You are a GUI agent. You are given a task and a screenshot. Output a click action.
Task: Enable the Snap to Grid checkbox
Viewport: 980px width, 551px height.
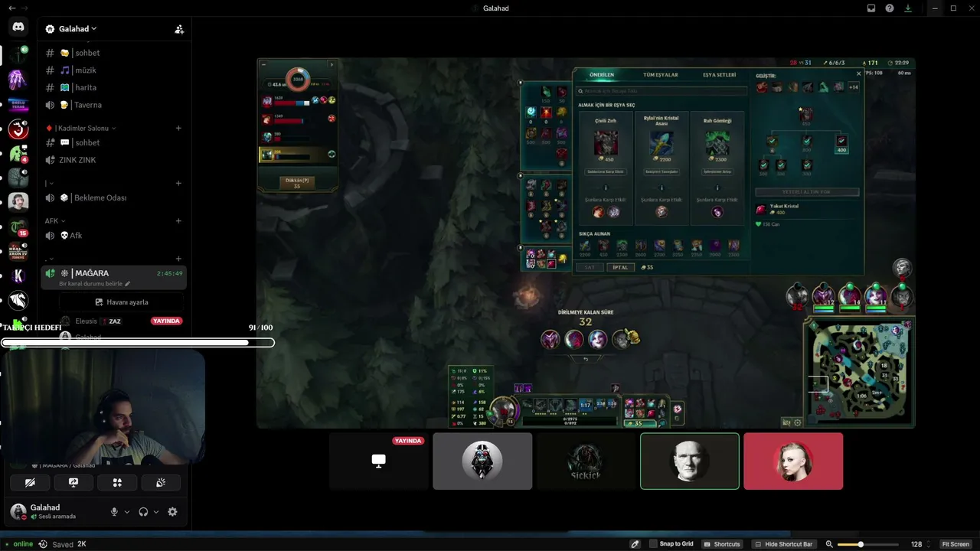(x=653, y=544)
